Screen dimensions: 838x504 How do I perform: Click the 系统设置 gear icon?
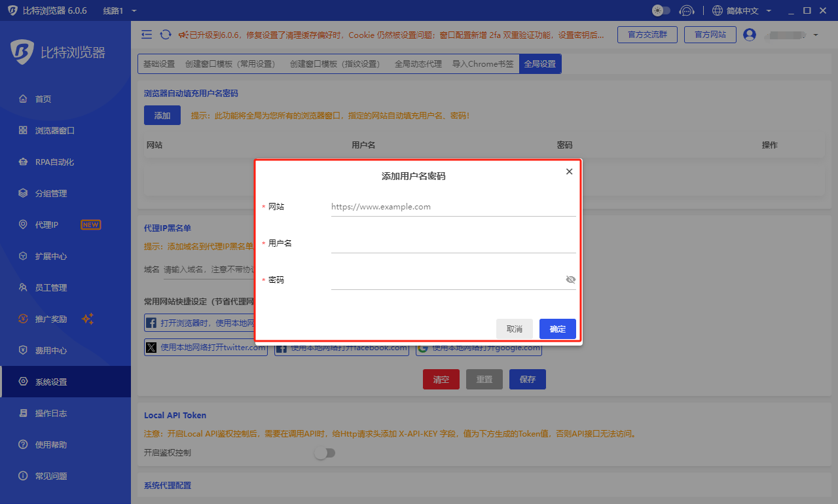[23, 382]
